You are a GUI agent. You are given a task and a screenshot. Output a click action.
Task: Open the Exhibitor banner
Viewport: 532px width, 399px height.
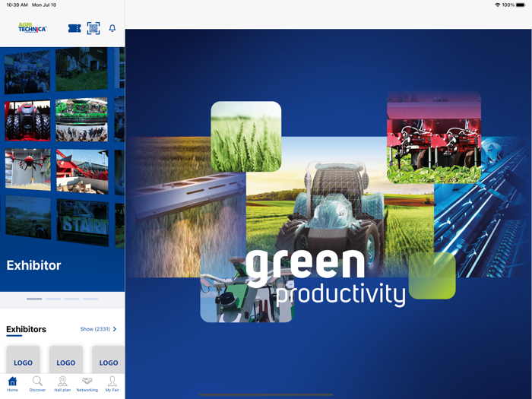coord(62,169)
